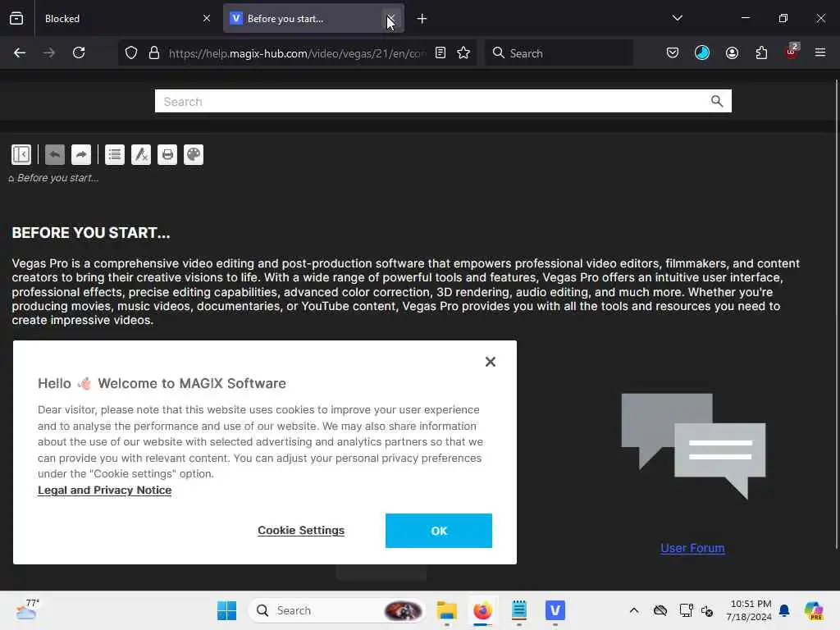Open Copilot preview in taskbar corner
840x630 pixels.
click(x=813, y=610)
